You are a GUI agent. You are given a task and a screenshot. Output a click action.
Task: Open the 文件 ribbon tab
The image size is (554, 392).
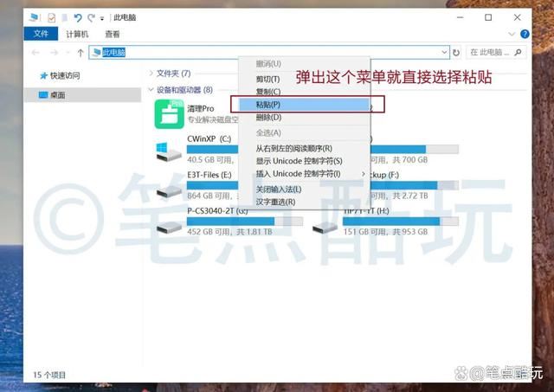click(x=41, y=34)
